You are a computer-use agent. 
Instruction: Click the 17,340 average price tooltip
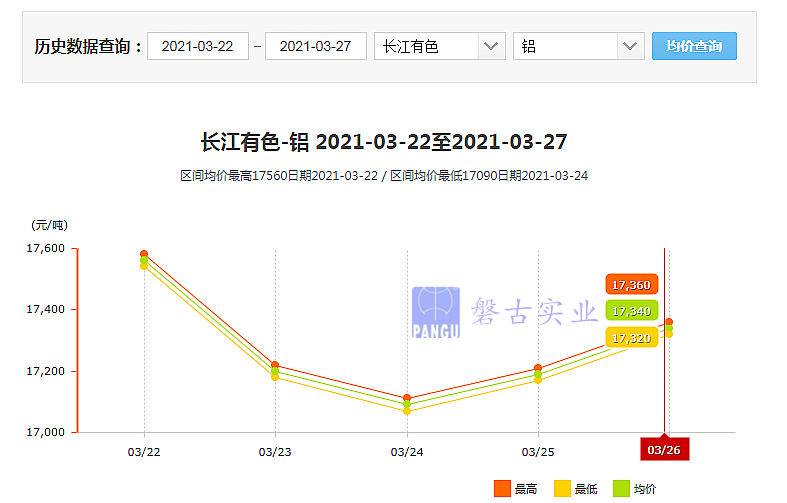pos(631,311)
